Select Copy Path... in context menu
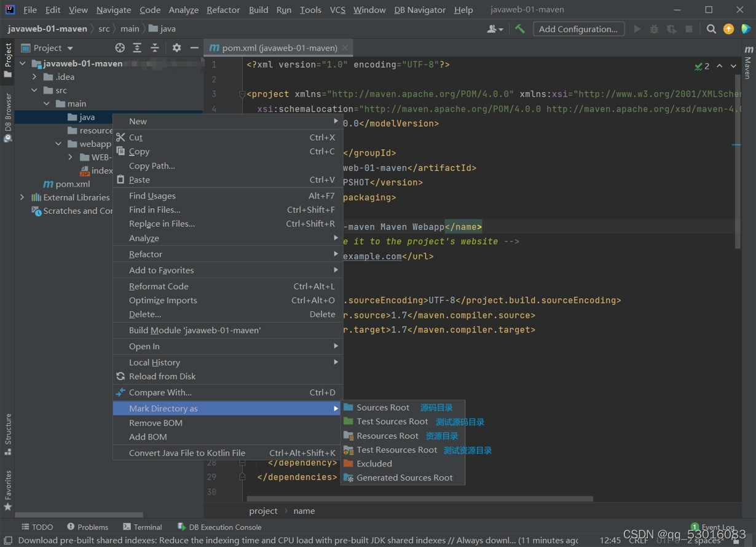Viewport: 756px width, 547px height. coord(227,166)
